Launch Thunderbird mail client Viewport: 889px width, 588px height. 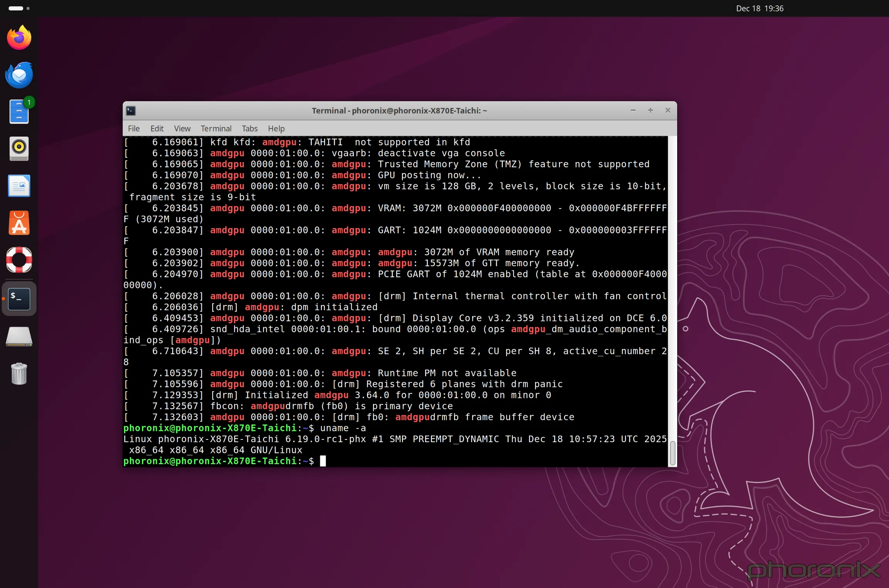[x=19, y=75]
